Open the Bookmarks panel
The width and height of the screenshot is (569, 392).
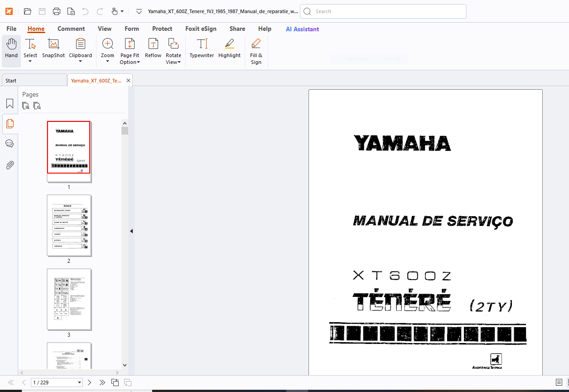(10, 104)
